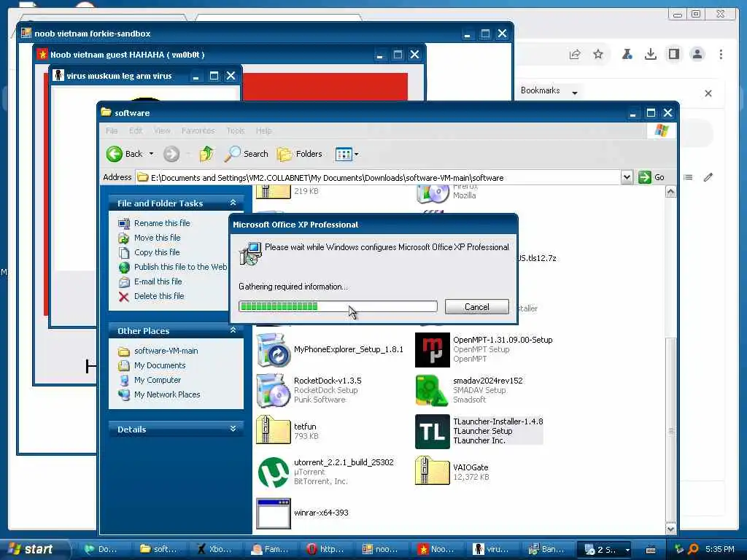Expand the Address bar dropdown
This screenshot has width=747, height=560.
coord(627,178)
